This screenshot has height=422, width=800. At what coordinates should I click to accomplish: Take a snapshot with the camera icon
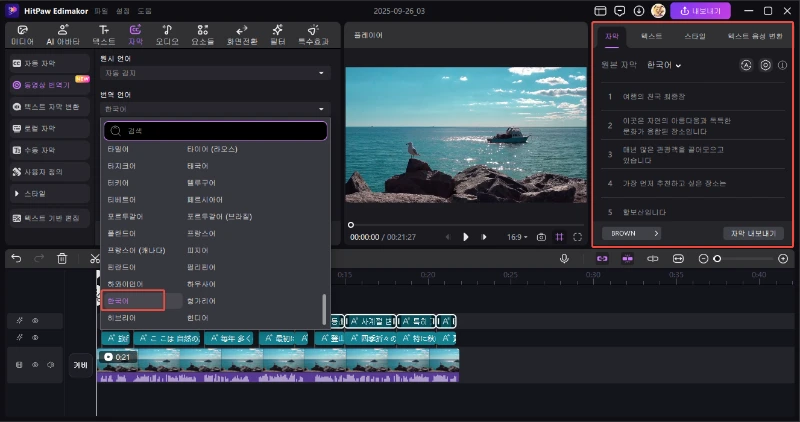point(541,237)
